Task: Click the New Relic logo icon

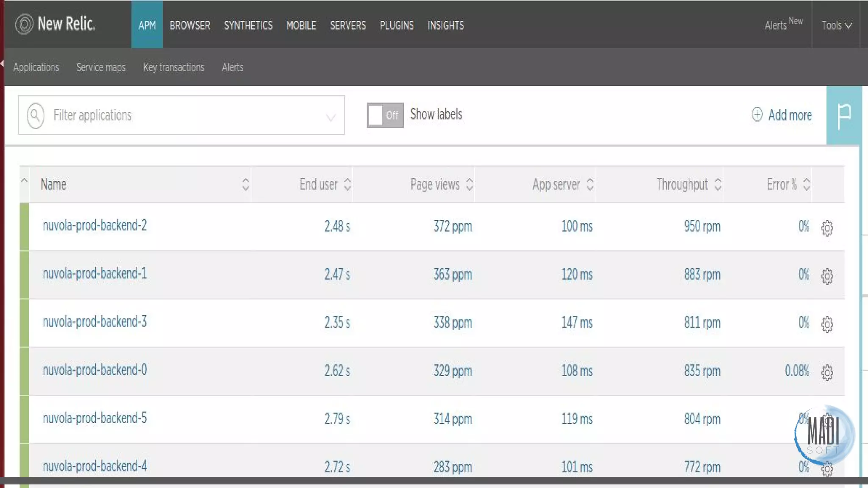Action: point(24,24)
